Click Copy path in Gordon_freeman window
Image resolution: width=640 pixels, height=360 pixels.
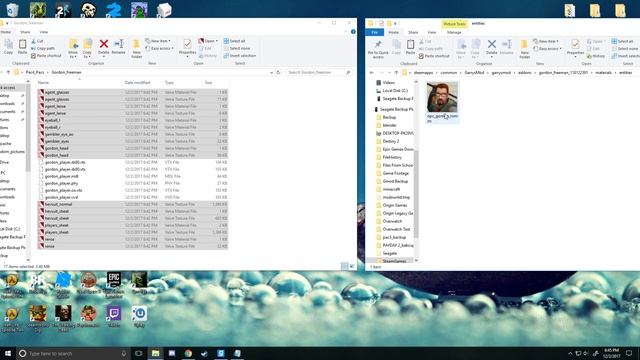[x=43, y=48]
